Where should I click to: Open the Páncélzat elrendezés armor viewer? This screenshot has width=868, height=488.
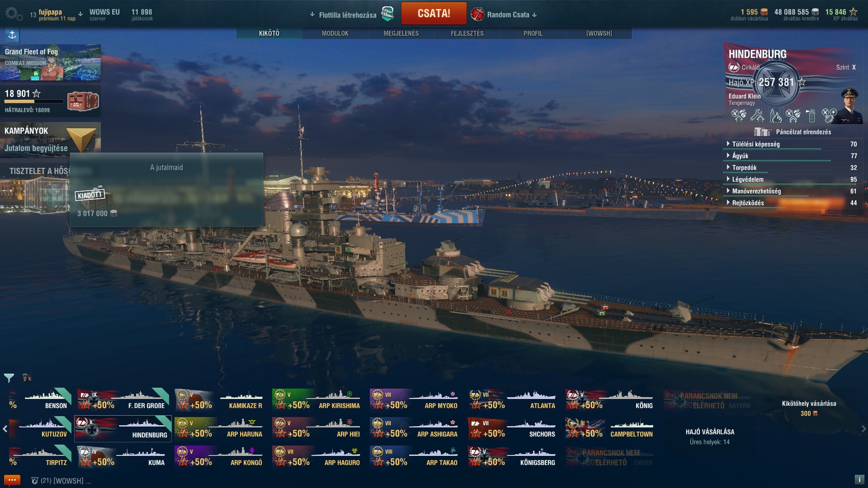click(x=793, y=132)
